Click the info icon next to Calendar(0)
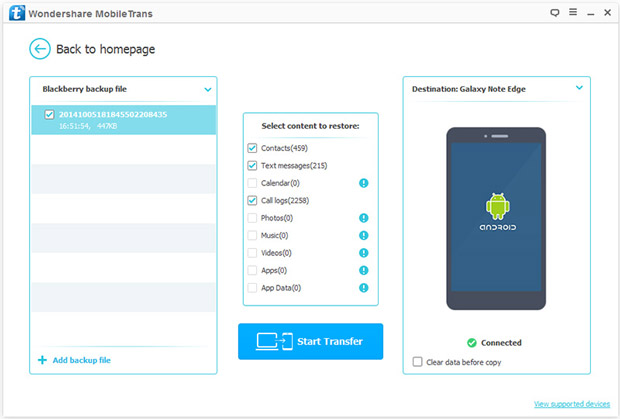The height and width of the screenshot is (419, 620). coord(363,183)
